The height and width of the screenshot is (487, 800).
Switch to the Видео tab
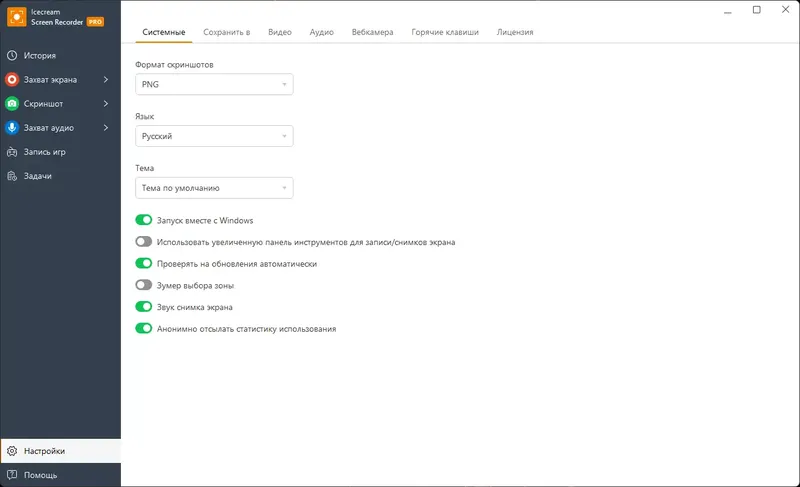pyautogui.click(x=280, y=32)
